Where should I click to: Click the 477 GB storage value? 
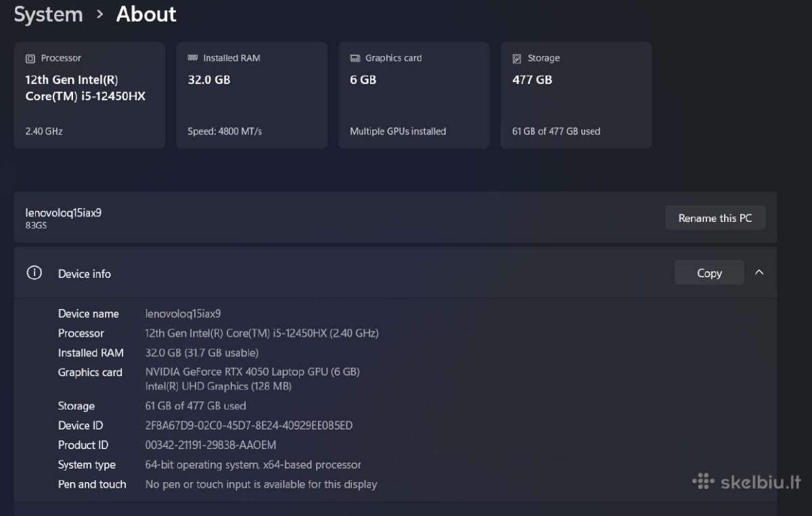point(533,80)
